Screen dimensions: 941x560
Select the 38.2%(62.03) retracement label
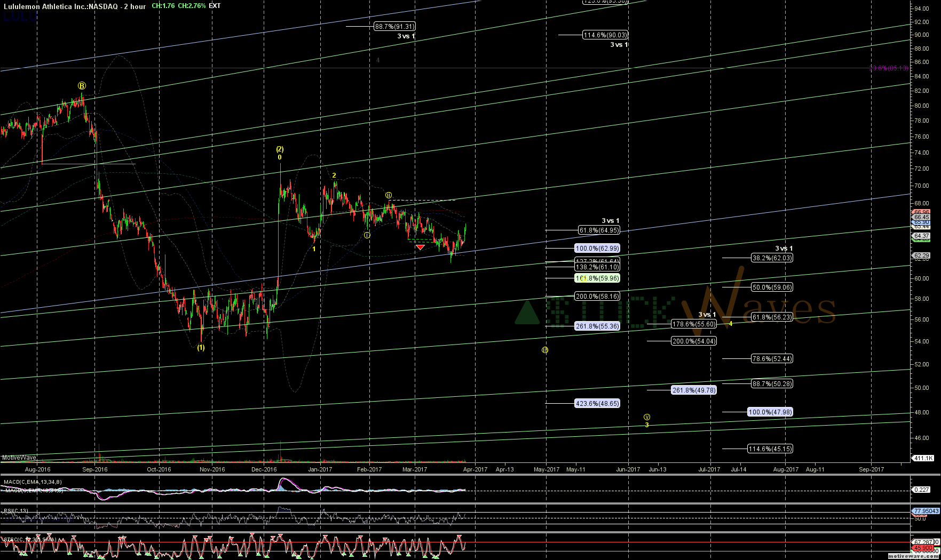pos(772,258)
